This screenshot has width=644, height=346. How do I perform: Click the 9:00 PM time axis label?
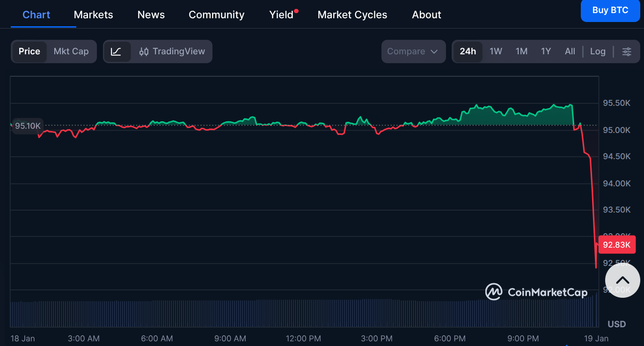click(x=523, y=339)
